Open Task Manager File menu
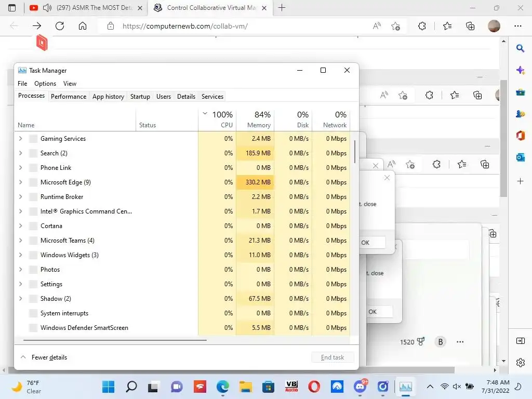 [x=22, y=84]
